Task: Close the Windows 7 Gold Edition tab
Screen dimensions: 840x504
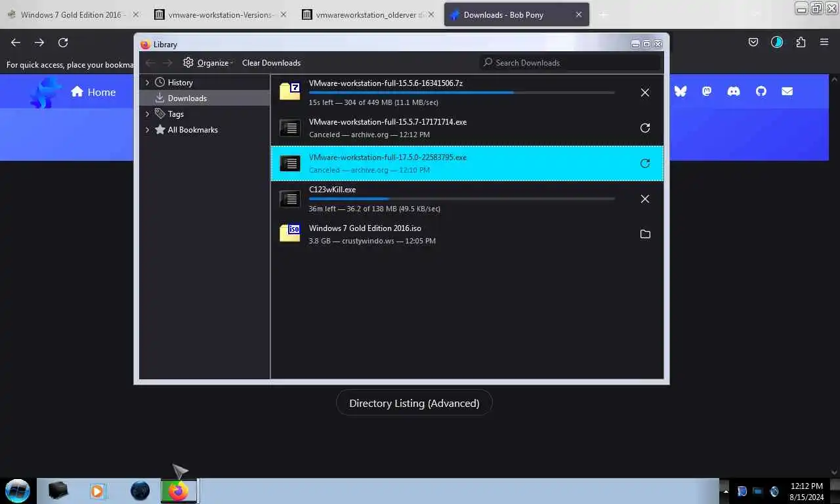Action: (x=136, y=14)
